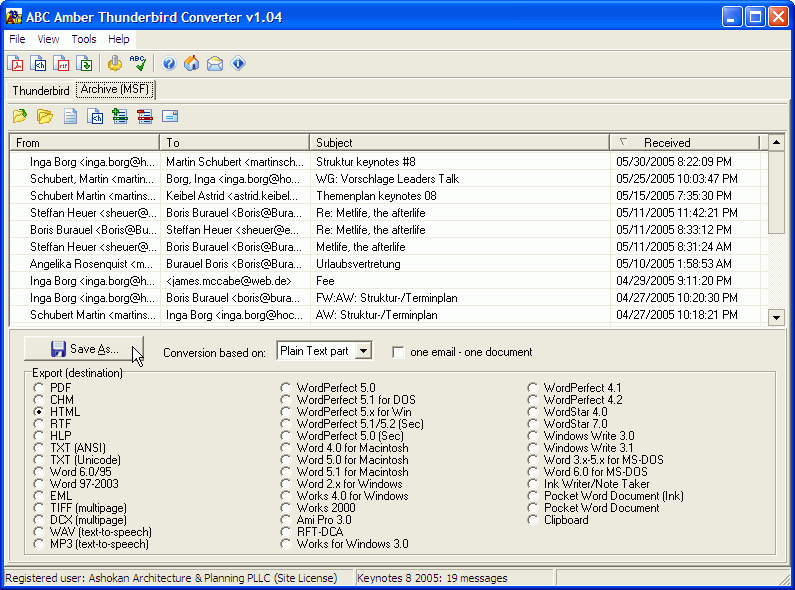
Task: Choose Word 97-2003 export format
Action: pos(39,484)
